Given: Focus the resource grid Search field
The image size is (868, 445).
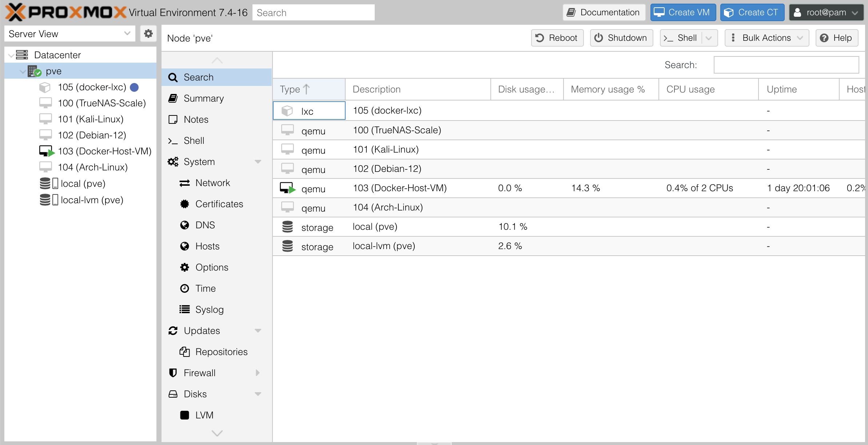Looking at the screenshot, I should pyautogui.click(x=786, y=65).
